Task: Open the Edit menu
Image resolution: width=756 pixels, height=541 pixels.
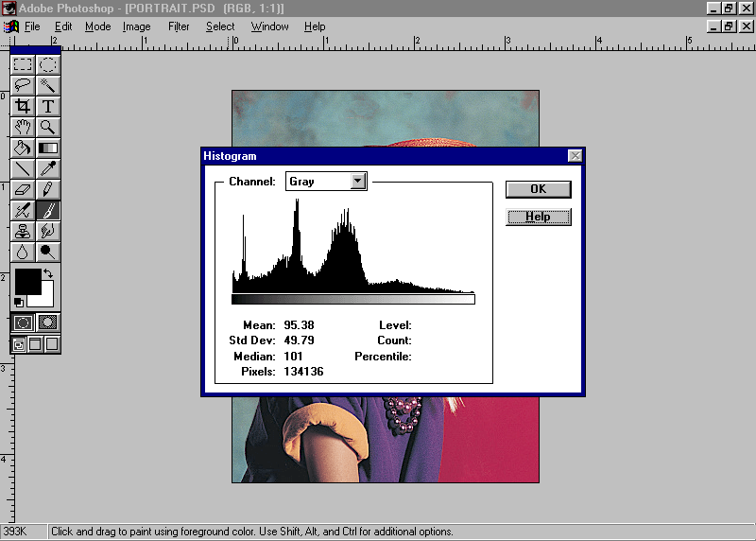Action: pyautogui.click(x=63, y=26)
